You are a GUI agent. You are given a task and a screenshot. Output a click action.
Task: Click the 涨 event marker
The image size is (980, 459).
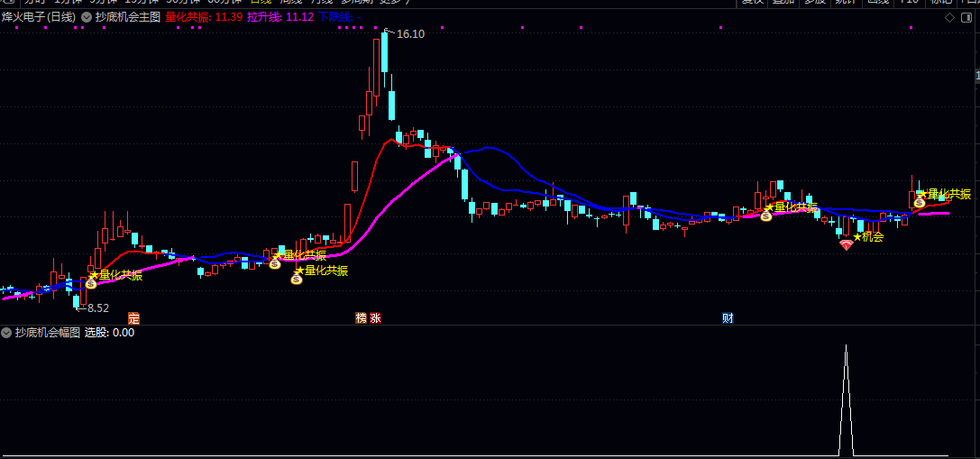(375, 317)
